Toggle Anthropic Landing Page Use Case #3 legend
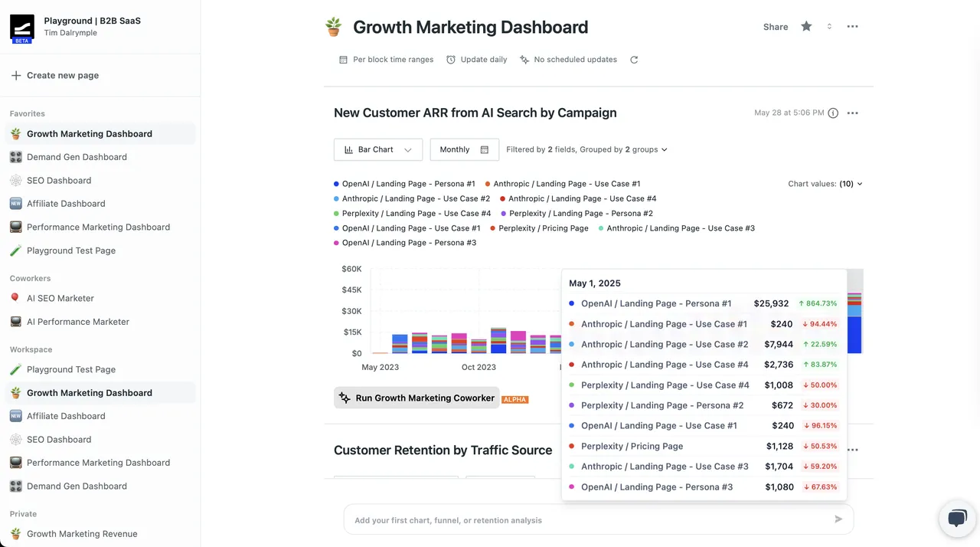 click(677, 228)
